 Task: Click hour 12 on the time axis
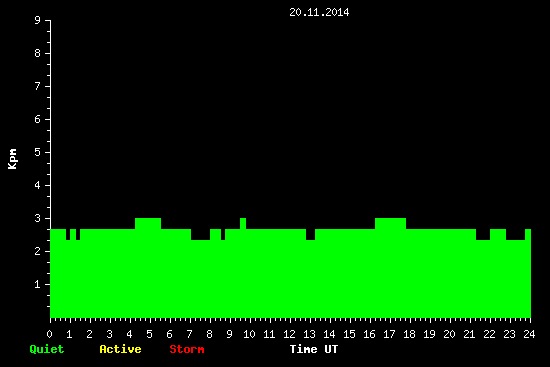pos(289,334)
